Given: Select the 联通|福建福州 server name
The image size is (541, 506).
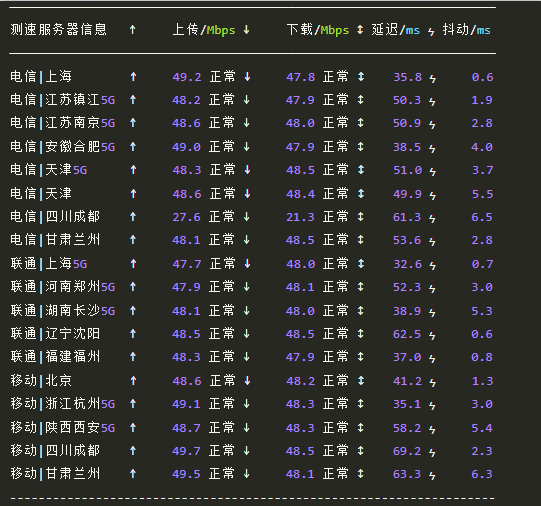Looking at the screenshot, I should pyautogui.click(x=55, y=357).
